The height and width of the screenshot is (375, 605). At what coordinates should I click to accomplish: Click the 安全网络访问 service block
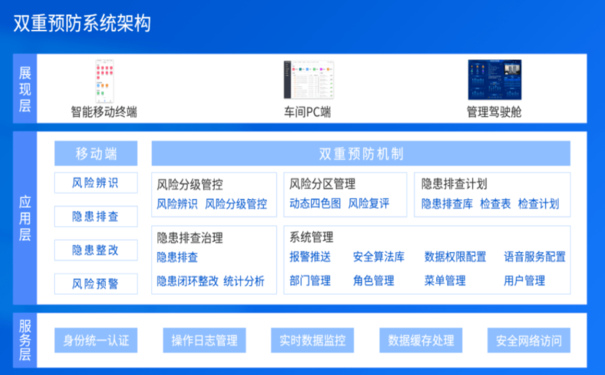point(529,340)
